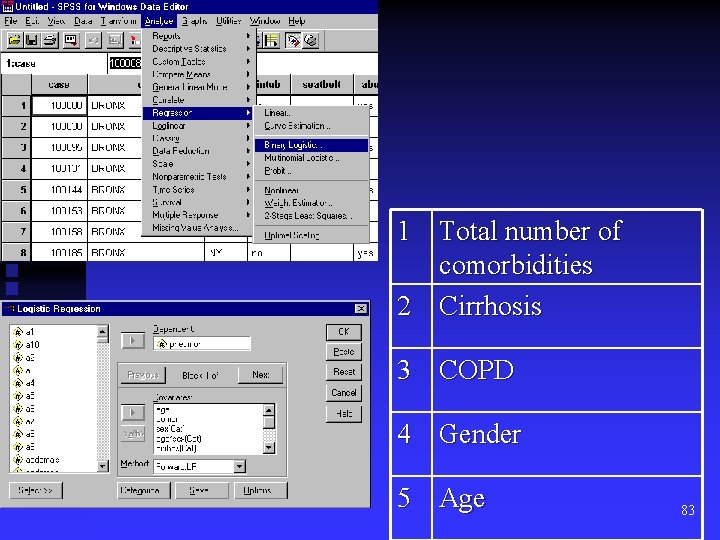Close the Logistic Regression dialog
The height and width of the screenshot is (540, 720).
click(361, 309)
